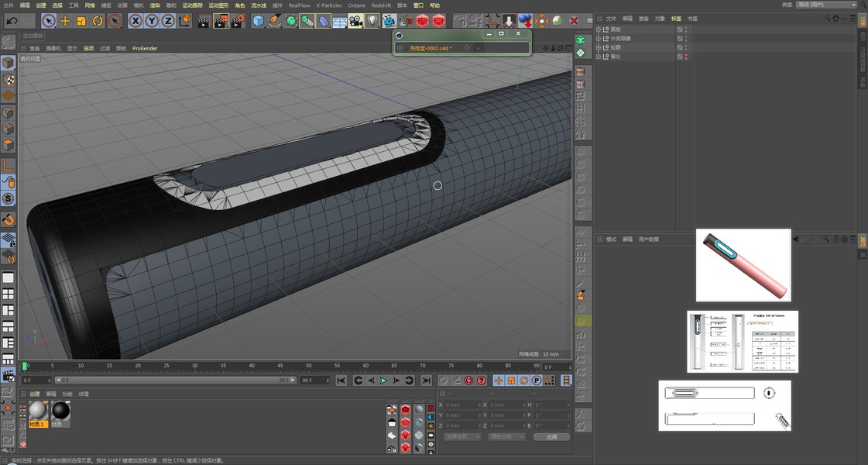Open the 运动图形 menu
The height and width of the screenshot is (465, 868).
point(218,5)
